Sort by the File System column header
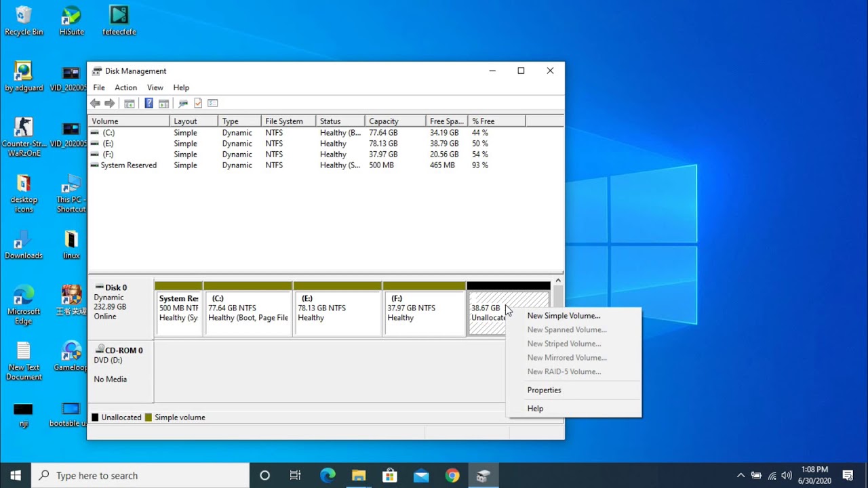 (x=288, y=121)
